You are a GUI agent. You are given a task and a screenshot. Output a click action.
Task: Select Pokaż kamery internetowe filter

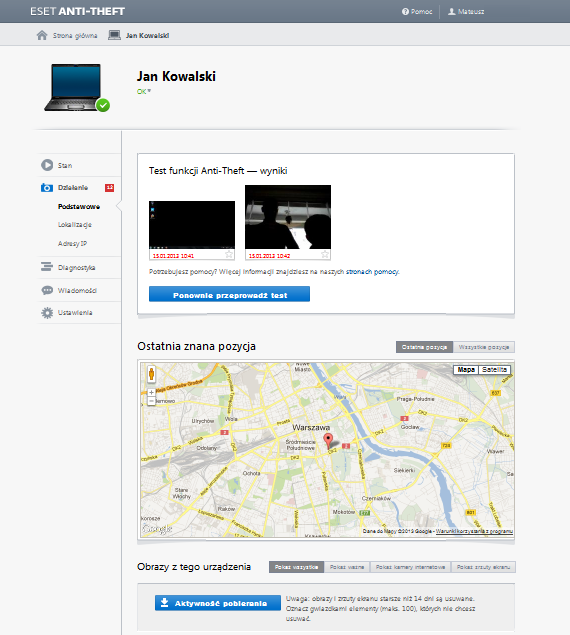pos(410,567)
